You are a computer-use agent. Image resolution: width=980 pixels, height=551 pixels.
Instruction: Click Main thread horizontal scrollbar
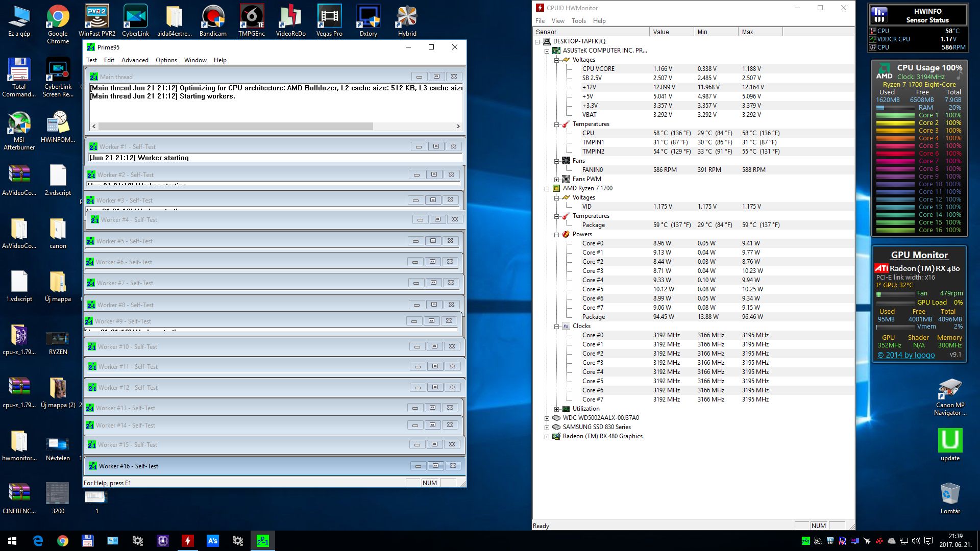(235, 126)
